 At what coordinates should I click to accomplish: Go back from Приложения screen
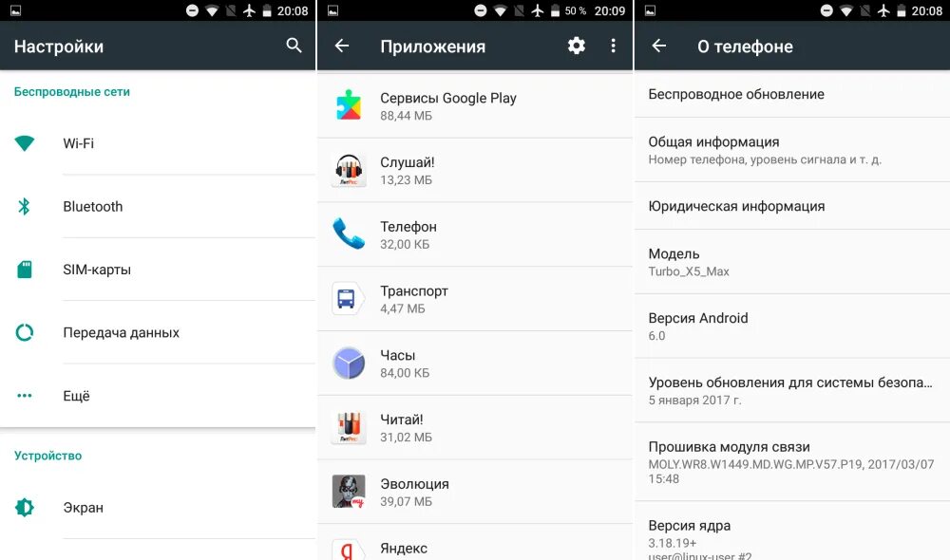tap(342, 46)
